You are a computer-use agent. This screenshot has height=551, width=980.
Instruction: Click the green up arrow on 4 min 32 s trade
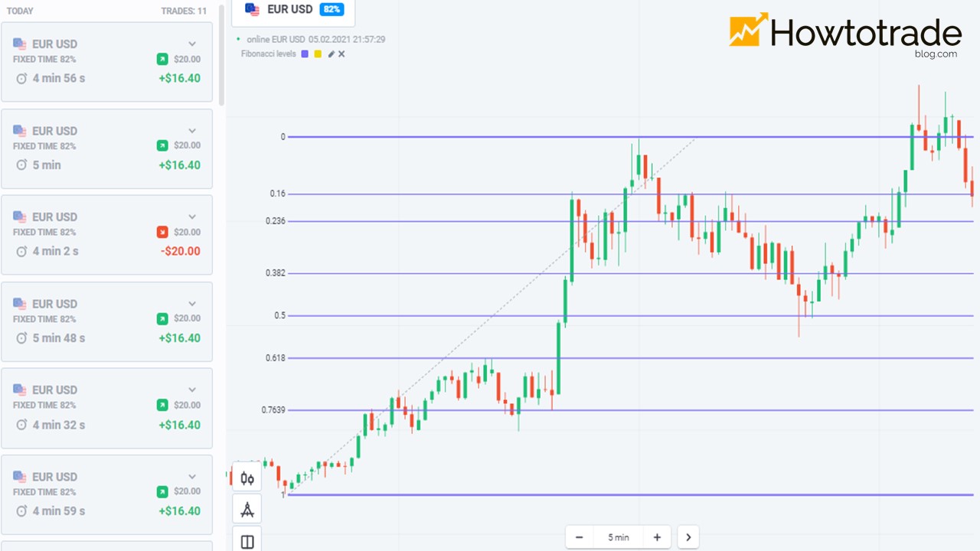click(x=162, y=405)
